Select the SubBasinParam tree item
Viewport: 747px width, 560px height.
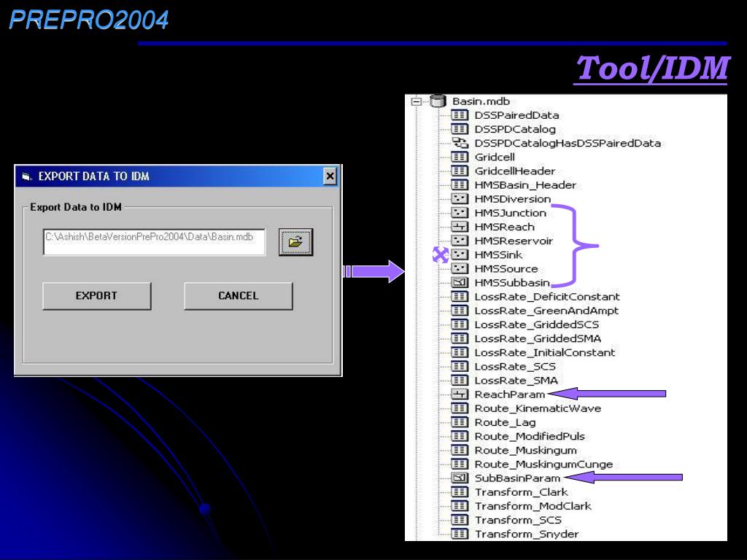[517, 478]
